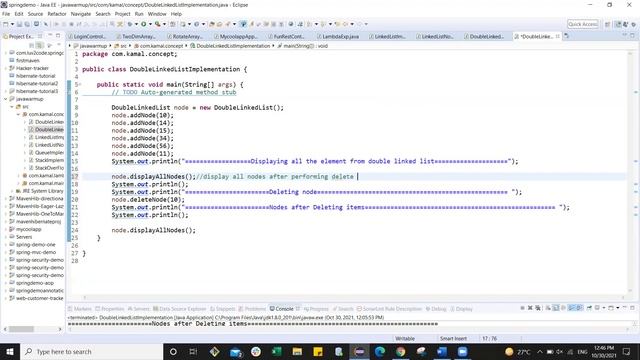Screen dimensions: 640x360
Task: Open the Source menu
Action: tap(35, 14)
